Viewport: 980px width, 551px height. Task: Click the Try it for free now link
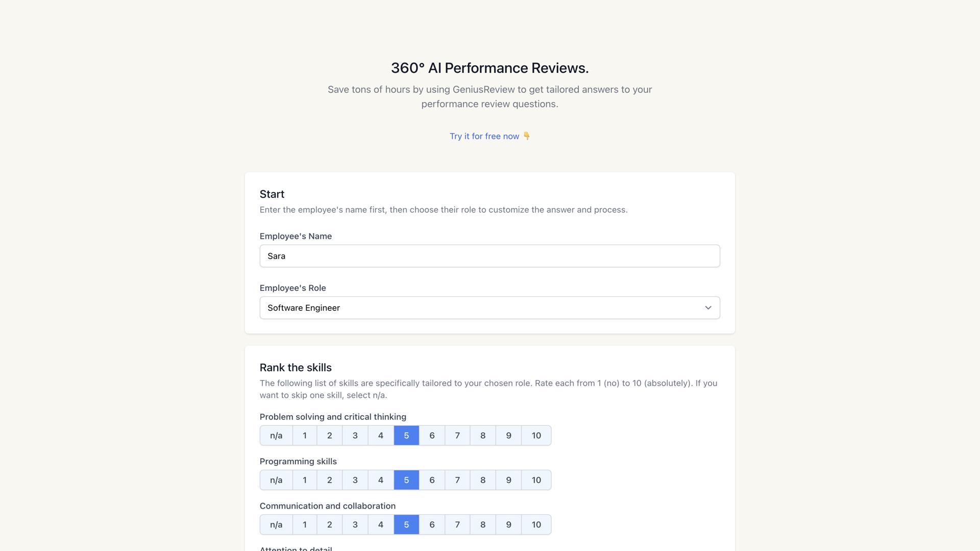click(x=484, y=136)
